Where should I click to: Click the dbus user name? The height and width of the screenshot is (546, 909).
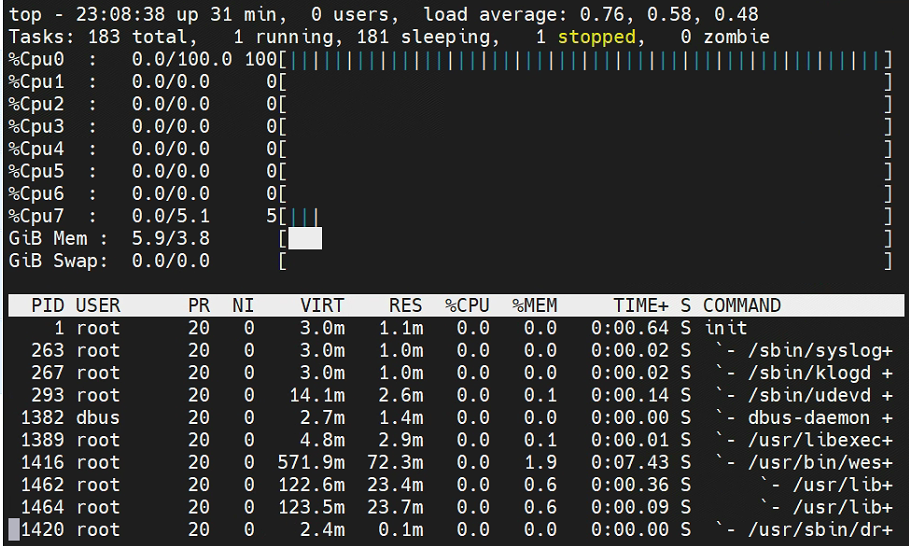pos(98,418)
